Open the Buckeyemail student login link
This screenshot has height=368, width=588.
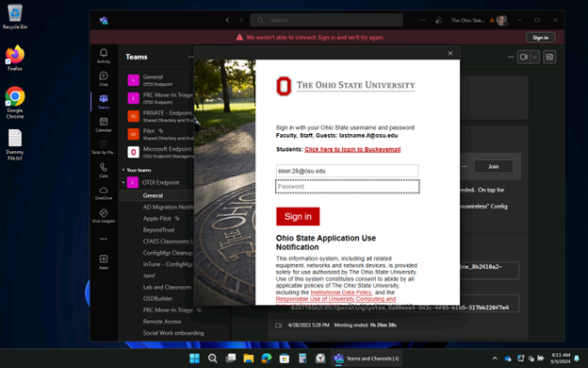[x=352, y=149]
